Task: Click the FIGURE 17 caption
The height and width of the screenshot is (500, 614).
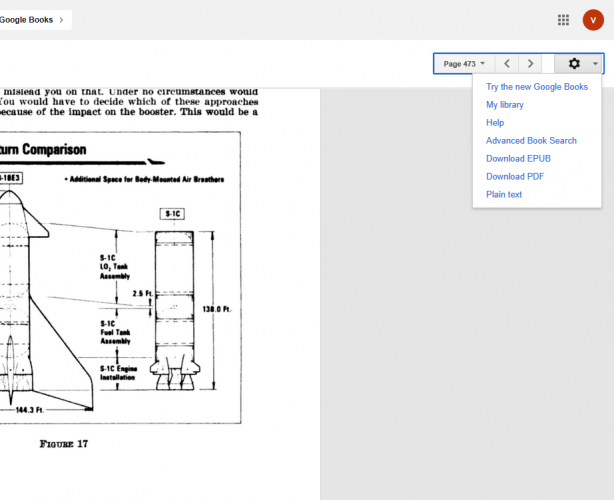Action: pyautogui.click(x=64, y=444)
